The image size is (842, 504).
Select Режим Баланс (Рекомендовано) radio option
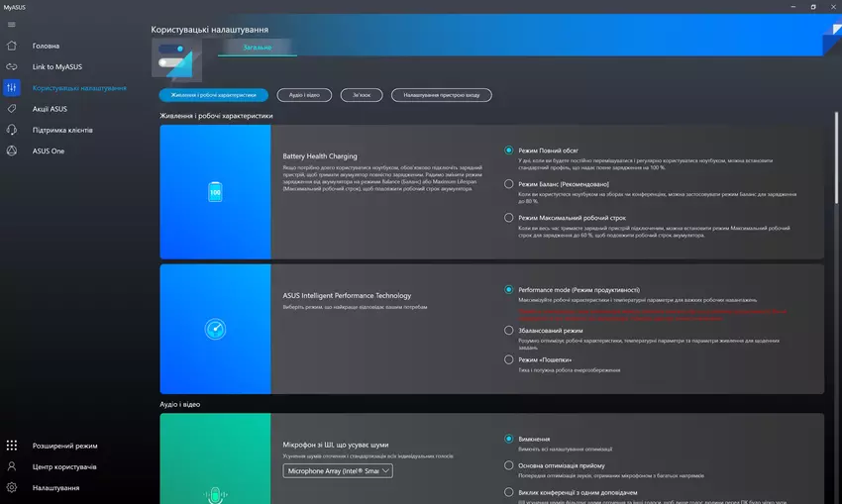(509, 184)
